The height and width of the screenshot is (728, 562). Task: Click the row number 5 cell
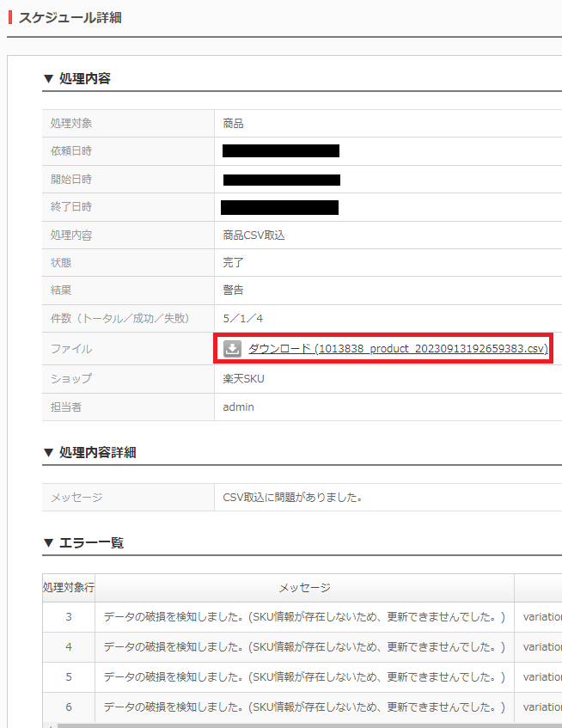point(69,677)
